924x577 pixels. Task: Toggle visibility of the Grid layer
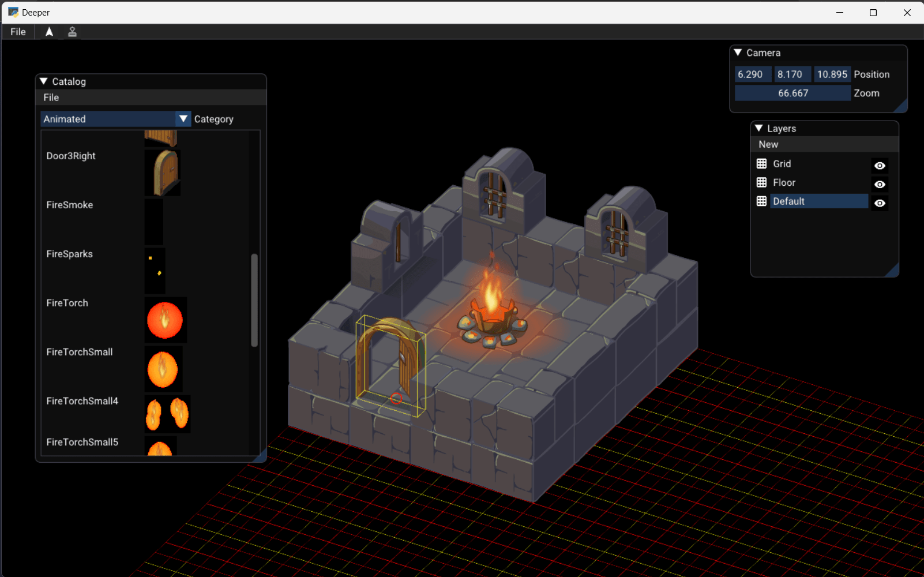(x=879, y=166)
